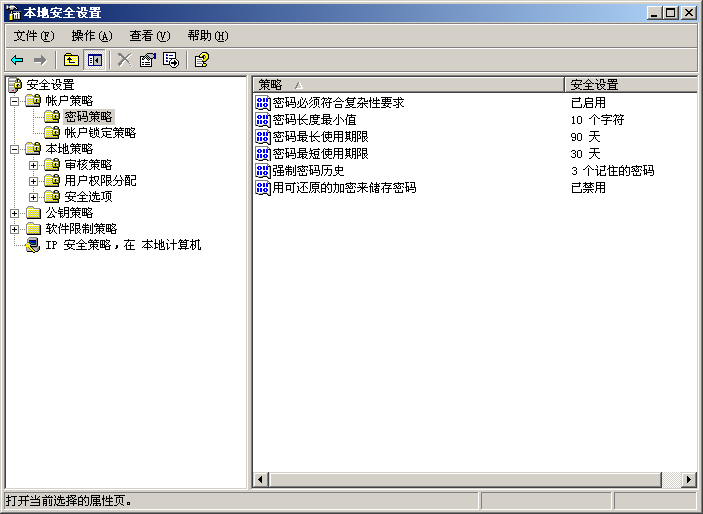Click the 公钥策略 folder icon
703x514 pixels.
click(33, 213)
